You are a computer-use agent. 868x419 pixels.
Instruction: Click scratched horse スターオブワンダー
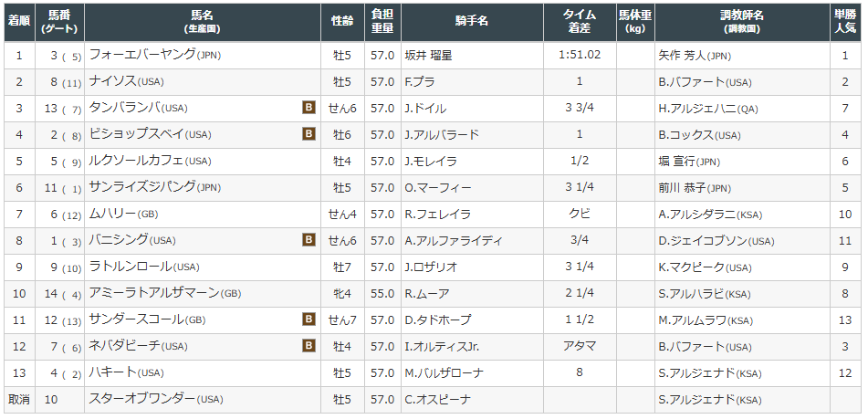[x=141, y=400]
